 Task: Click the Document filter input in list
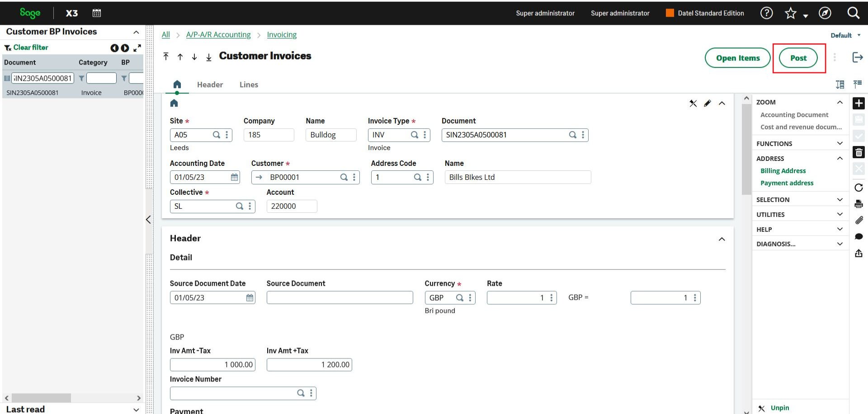pyautogui.click(x=42, y=78)
